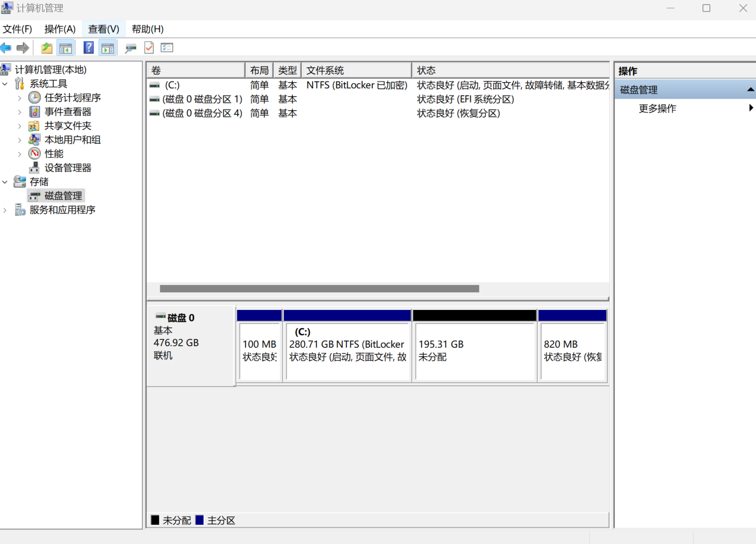Click the black 未分配 legend swatch
Screen dimensions: 756x544
click(155, 520)
